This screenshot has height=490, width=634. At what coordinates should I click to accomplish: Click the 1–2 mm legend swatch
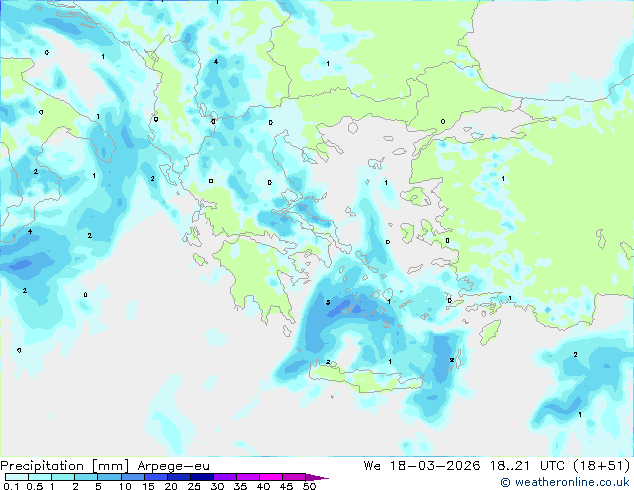(63, 477)
